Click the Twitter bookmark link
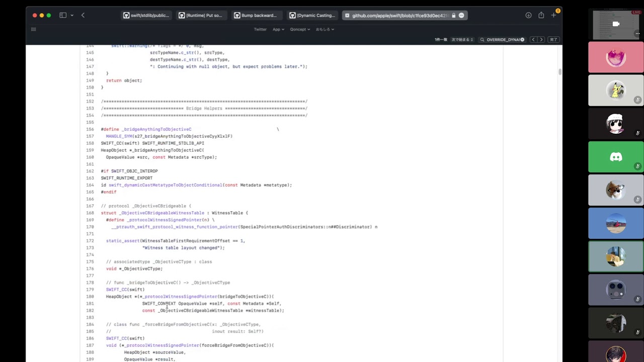This screenshot has width=644, height=362. (260, 29)
